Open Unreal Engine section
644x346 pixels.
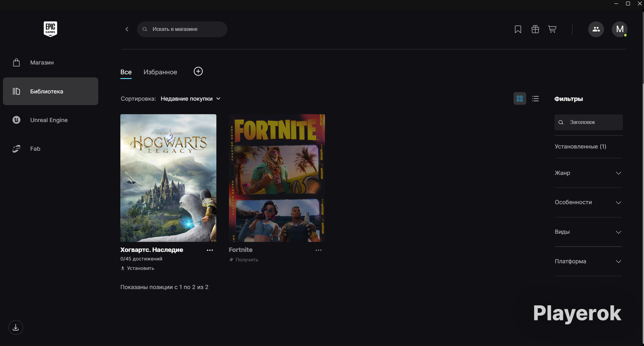51,120
